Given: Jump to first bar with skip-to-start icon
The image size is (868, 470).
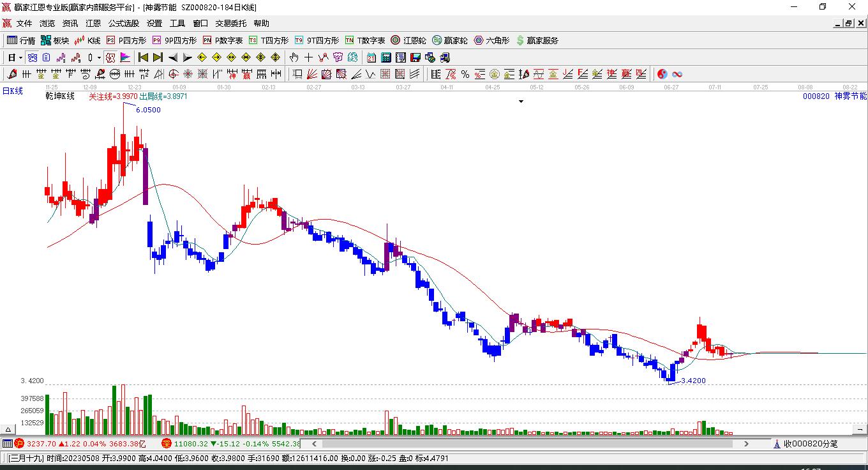Looking at the screenshot, I should click(x=143, y=57).
